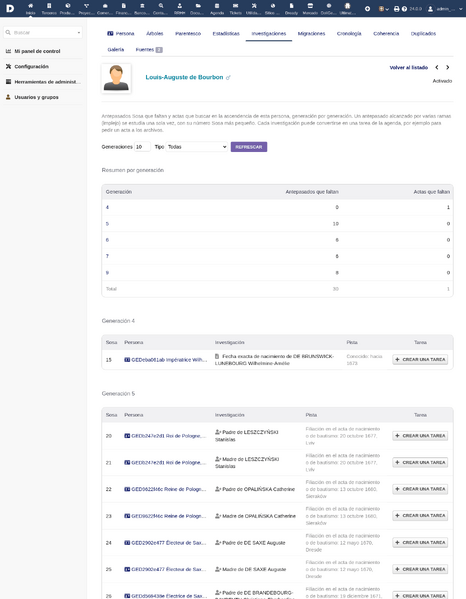The image size is (466, 599).
Task: Open generation 5 link in summary table
Action: tap(107, 223)
